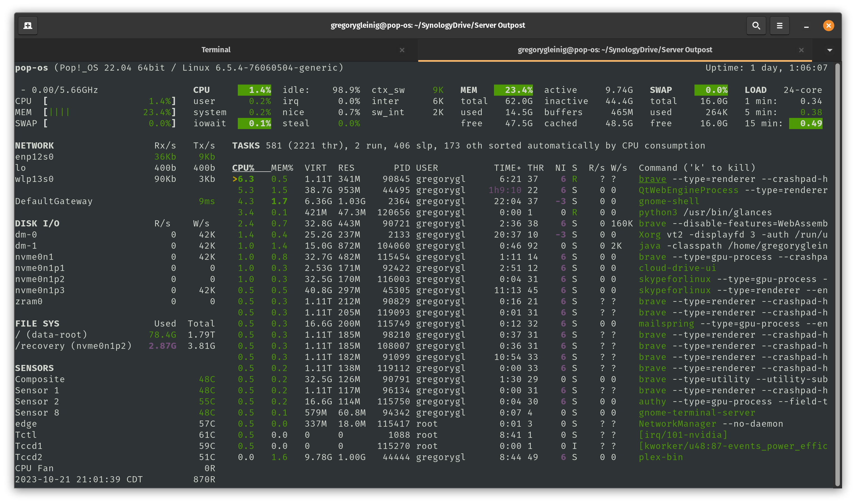Open the terminal search magnifier icon

point(756,26)
